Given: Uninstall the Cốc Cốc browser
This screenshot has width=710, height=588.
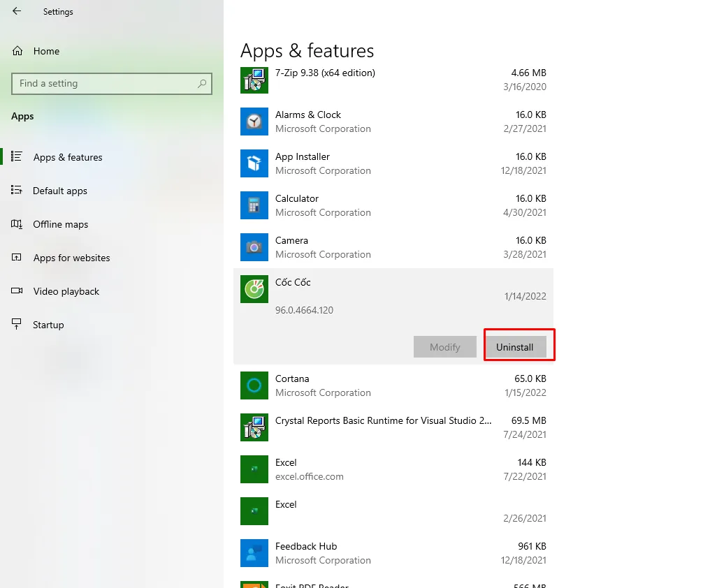Looking at the screenshot, I should 515,346.
